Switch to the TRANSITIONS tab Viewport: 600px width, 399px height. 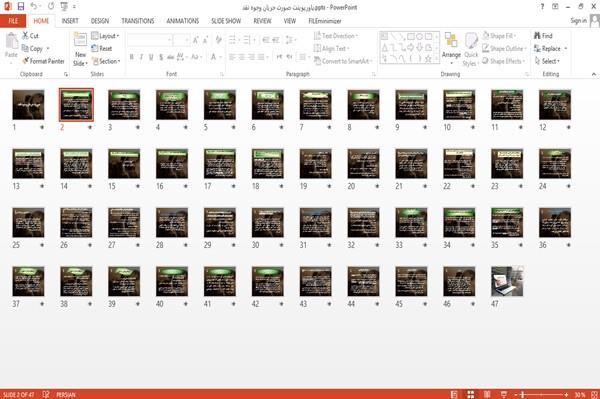[x=138, y=21]
